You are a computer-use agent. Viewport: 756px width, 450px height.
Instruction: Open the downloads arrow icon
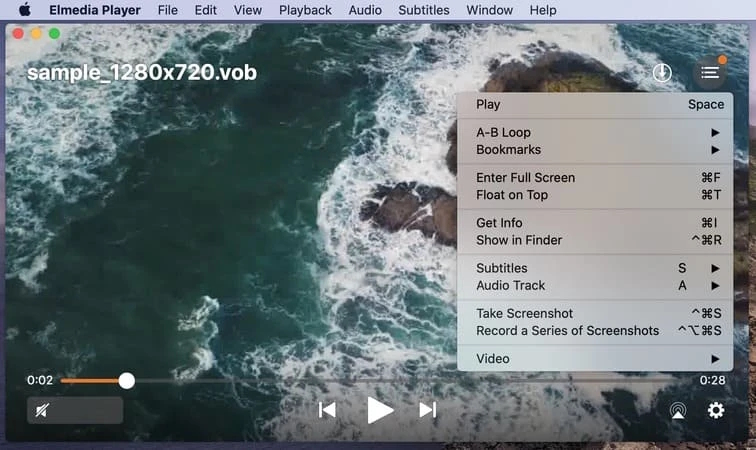(662, 73)
